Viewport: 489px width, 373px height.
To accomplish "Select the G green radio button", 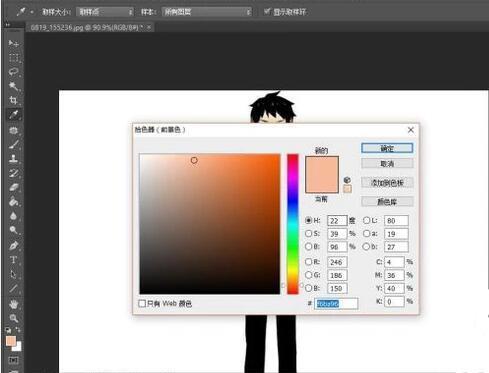I will [x=308, y=275].
